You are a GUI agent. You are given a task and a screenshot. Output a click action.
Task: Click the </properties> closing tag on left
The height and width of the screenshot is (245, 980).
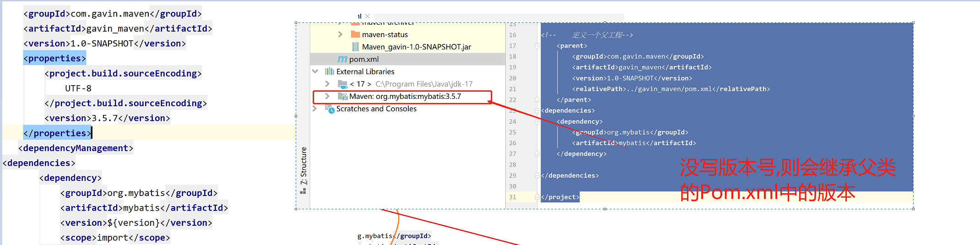[x=57, y=133]
